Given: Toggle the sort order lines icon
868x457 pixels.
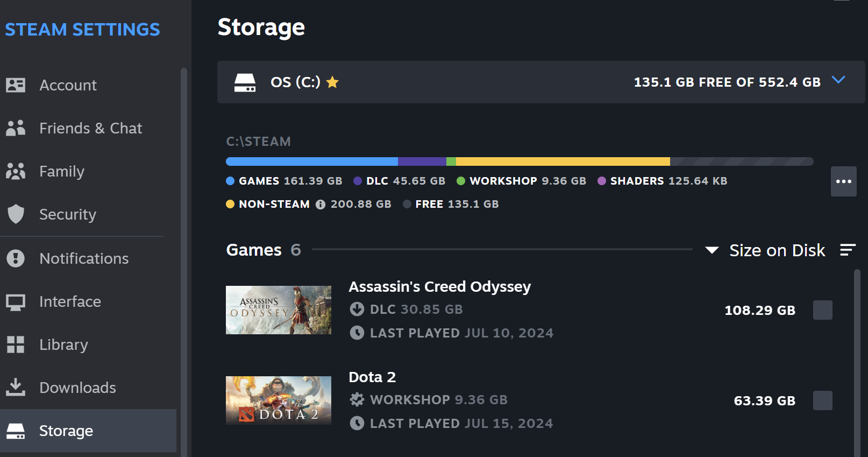Looking at the screenshot, I should (x=848, y=250).
